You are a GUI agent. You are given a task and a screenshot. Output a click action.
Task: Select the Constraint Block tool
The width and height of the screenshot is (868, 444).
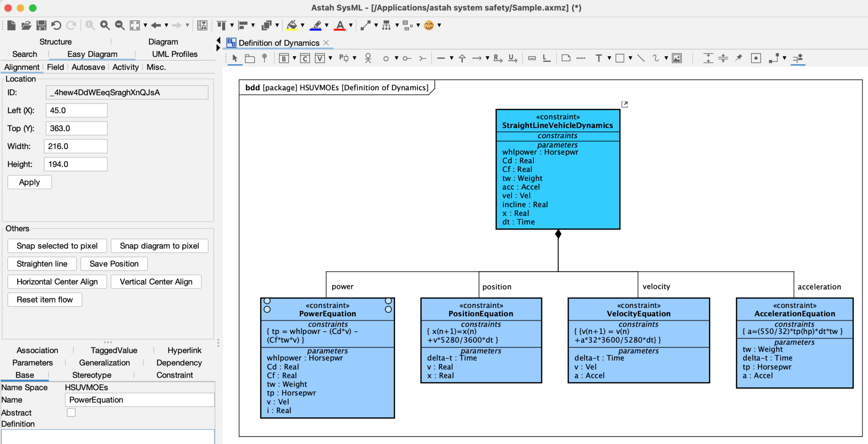304,58
